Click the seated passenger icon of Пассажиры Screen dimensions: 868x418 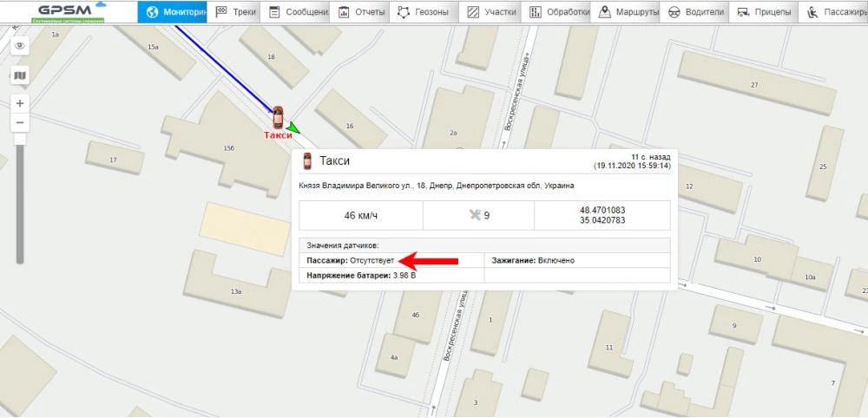coord(812,12)
